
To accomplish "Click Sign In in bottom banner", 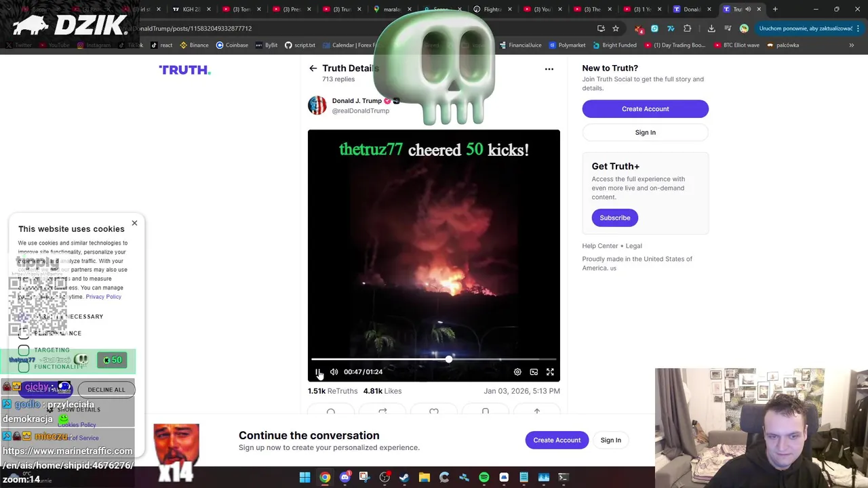I will pyautogui.click(x=610, y=440).
